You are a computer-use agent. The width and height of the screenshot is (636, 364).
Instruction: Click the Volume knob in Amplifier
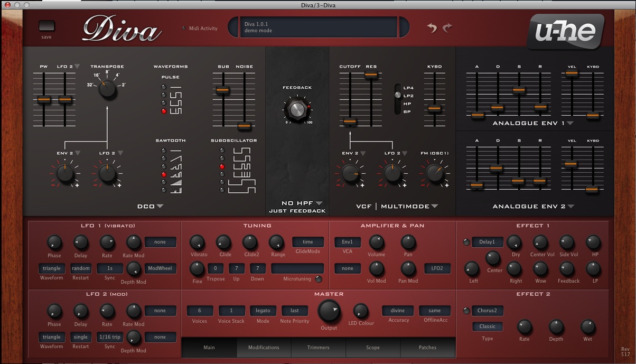377,242
